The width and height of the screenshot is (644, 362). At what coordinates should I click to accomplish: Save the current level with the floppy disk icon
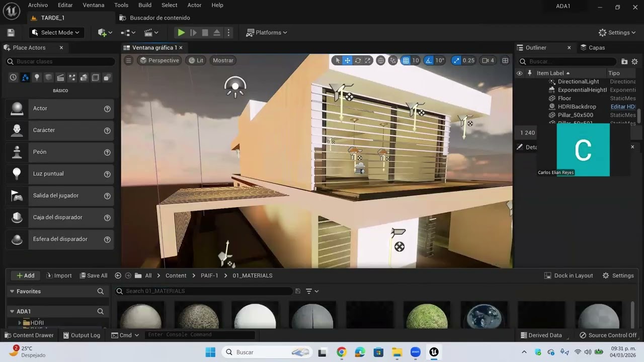(x=11, y=33)
